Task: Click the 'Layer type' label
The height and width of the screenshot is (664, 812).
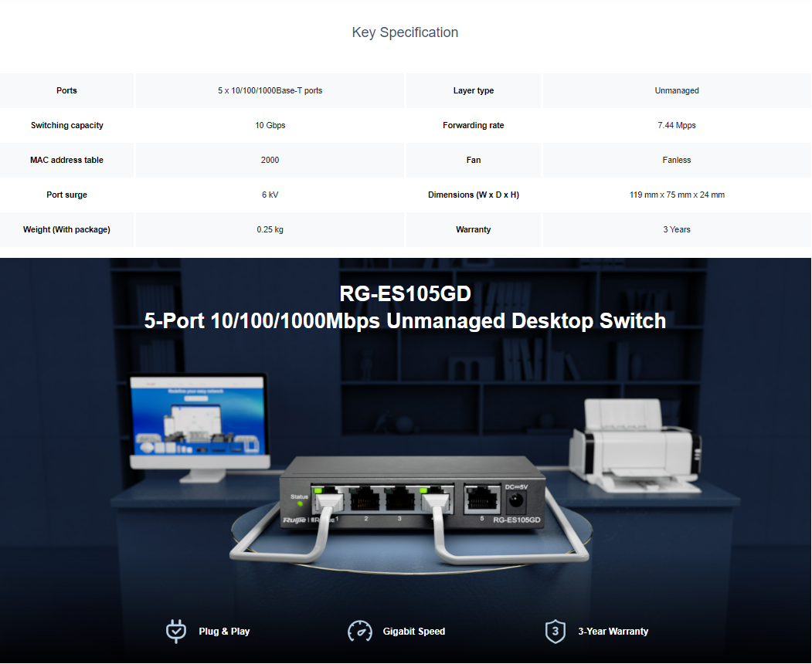Action: [474, 90]
